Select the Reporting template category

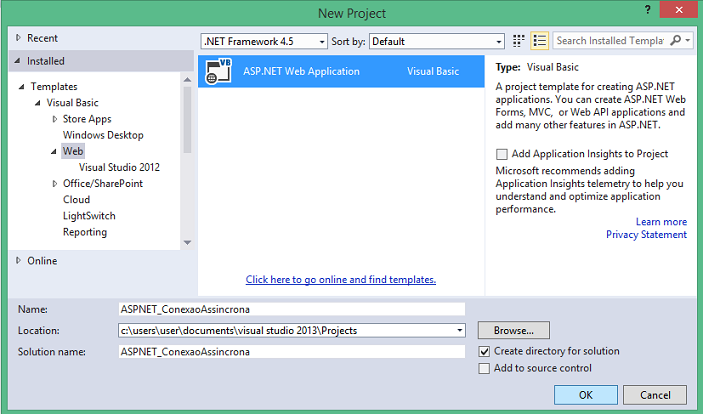(x=85, y=232)
